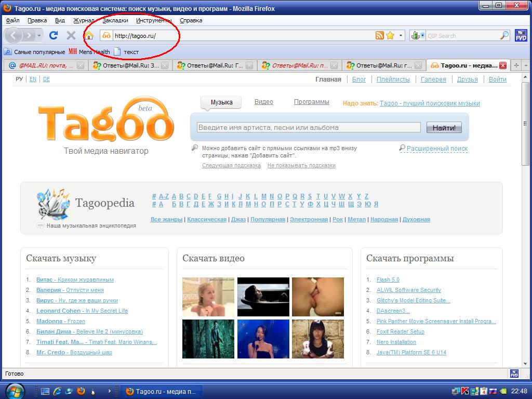Open the blonde woman video thumbnail
Image resolution: width=532 pixels, height=399 pixels.
tap(208, 297)
